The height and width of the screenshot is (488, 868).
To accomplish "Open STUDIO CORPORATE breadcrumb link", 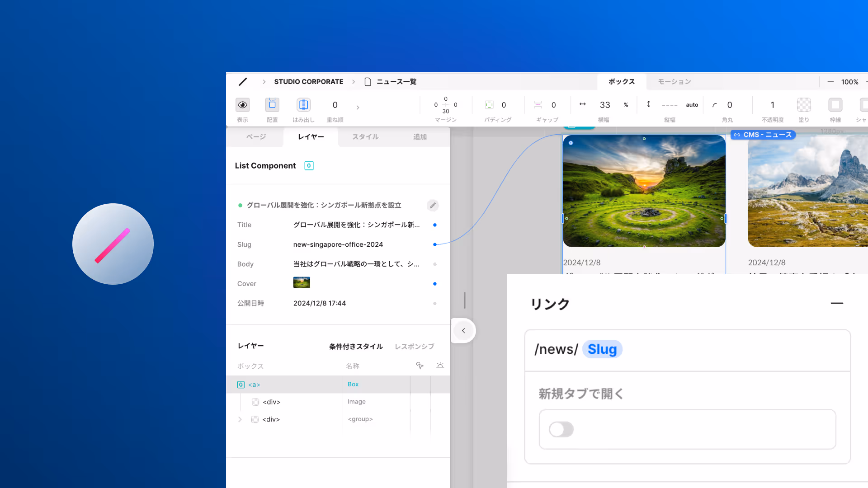I will pos(308,82).
